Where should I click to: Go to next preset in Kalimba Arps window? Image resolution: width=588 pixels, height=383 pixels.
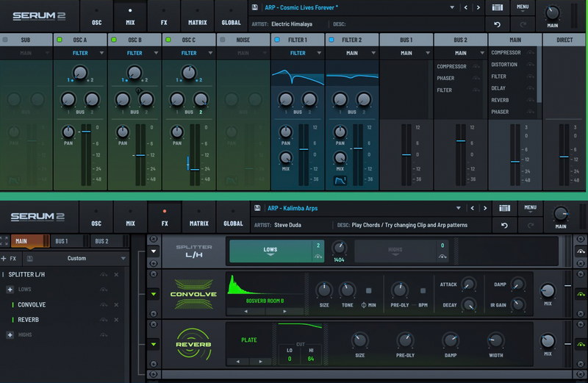pyautogui.click(x=485, y=208)
